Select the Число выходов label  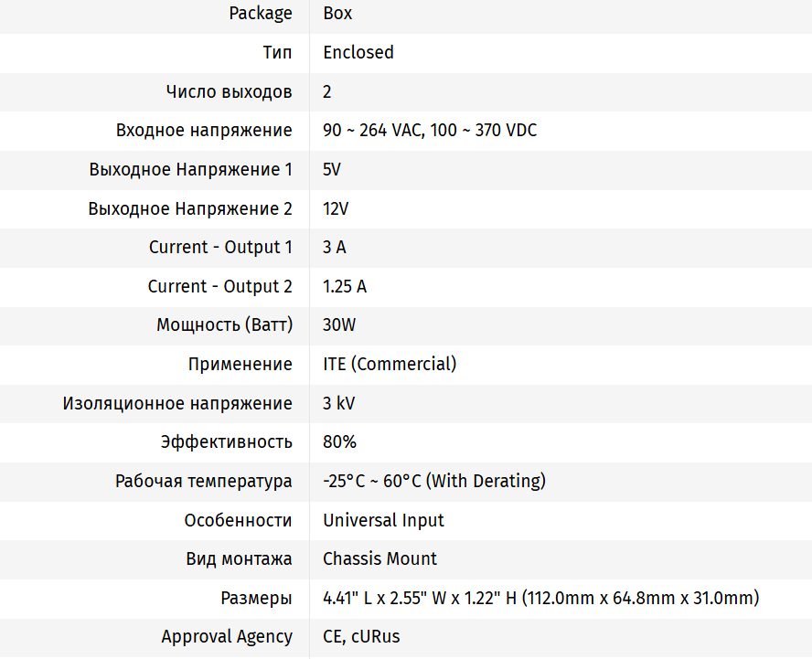click(230, 91)
